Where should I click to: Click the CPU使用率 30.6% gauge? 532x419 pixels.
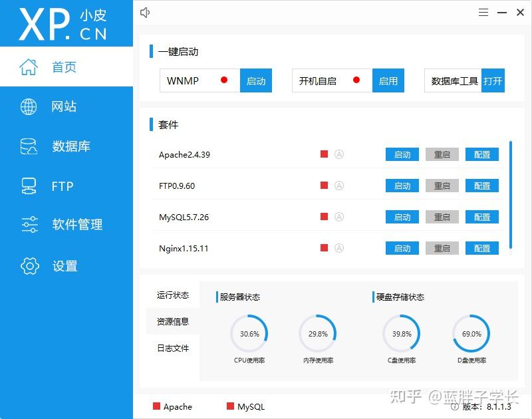pyautogui.click(x=249, y=333)
